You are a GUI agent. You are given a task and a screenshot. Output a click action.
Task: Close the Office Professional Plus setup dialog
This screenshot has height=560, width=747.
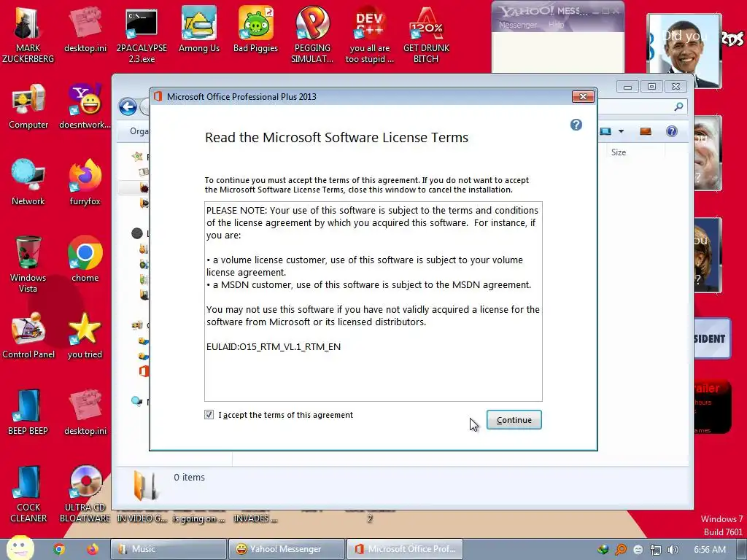click(x=583, y=97)
